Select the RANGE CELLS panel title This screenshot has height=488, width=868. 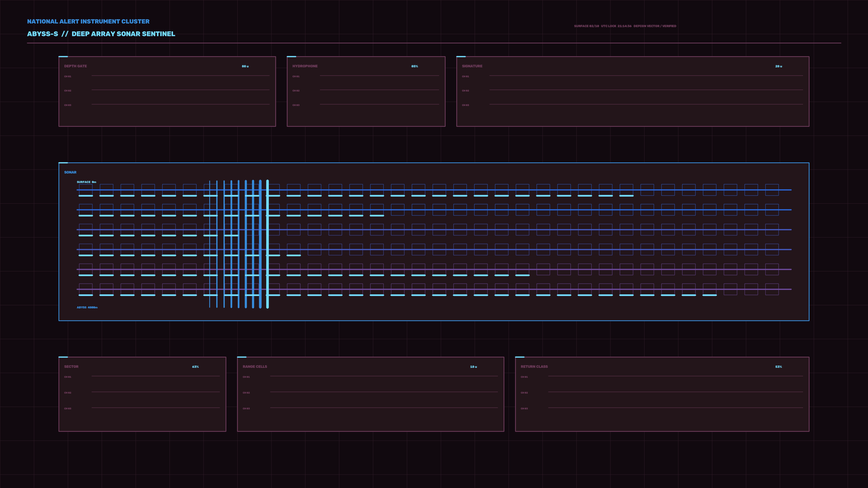click(x=255, y=366)
